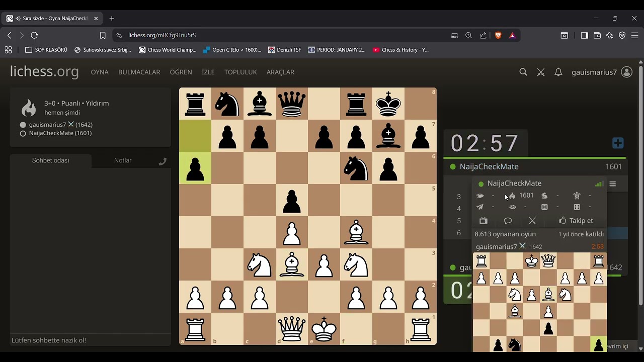The image size is (644, 362).
Task: Click the H-shaped variant icon in popup
Action: tap(544, 207)
